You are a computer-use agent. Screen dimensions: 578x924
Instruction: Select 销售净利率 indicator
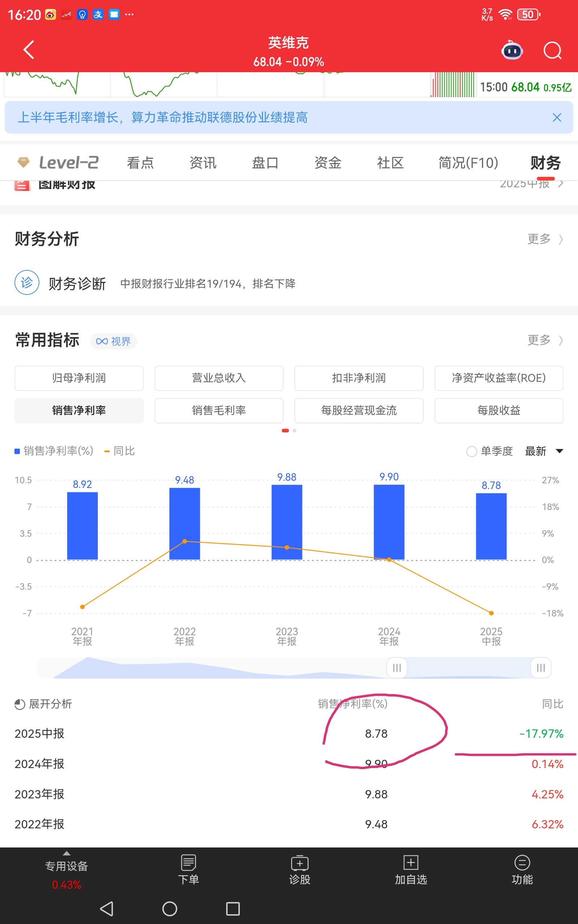point(79,410)
